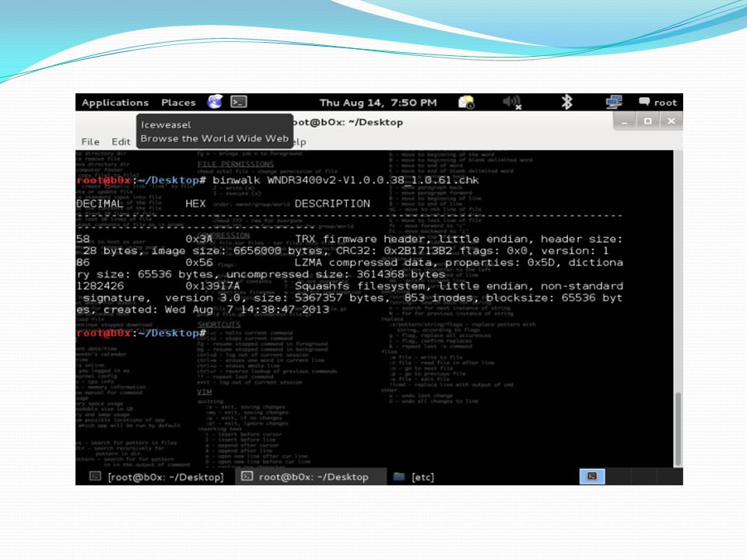The width and height of the screenshot is (747, 560).
Task: Click the LZMA compressed data text
Action: pos(366,262)
